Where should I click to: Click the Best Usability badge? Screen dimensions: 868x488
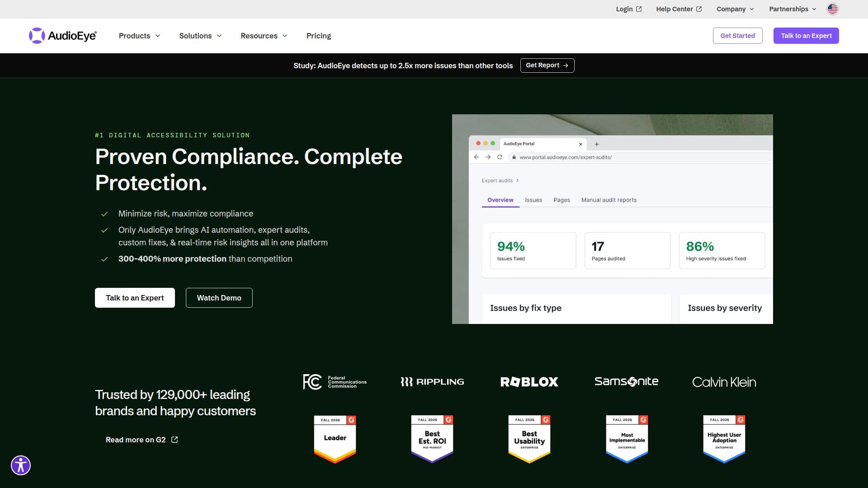(x=529, y=439)
